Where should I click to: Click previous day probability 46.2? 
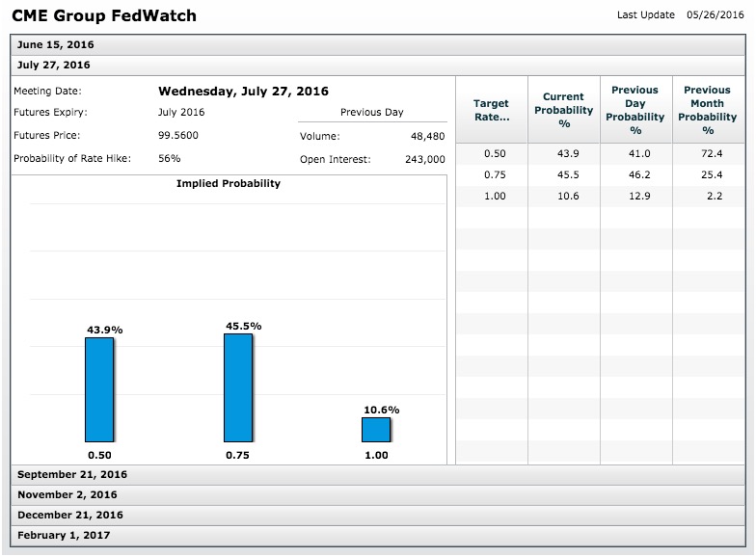639,175
